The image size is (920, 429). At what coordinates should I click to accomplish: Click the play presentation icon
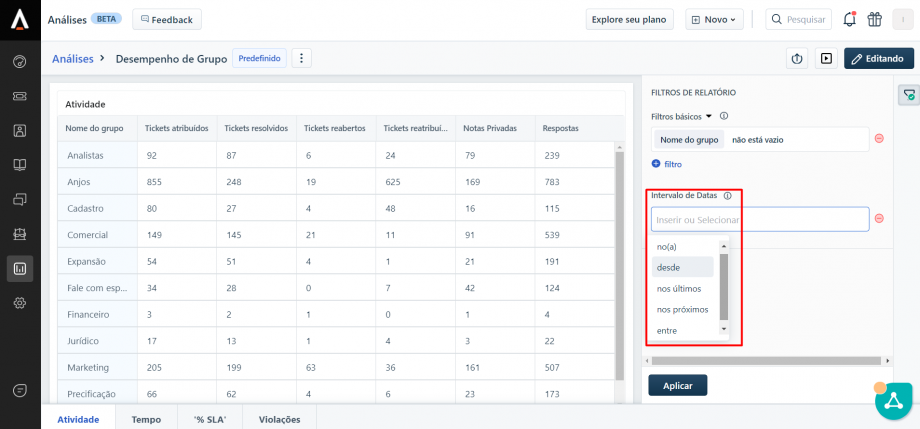[x=826, y=59]
